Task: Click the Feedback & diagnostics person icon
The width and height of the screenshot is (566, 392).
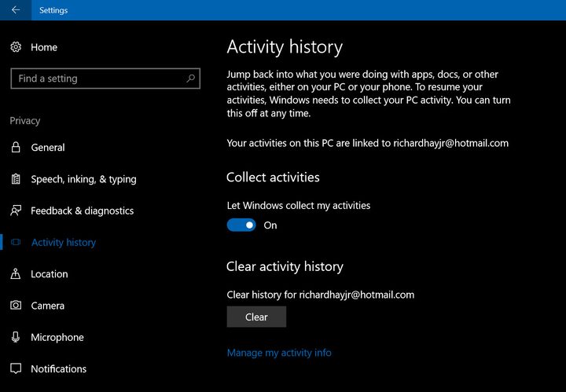Action: (x=16, y=211)
